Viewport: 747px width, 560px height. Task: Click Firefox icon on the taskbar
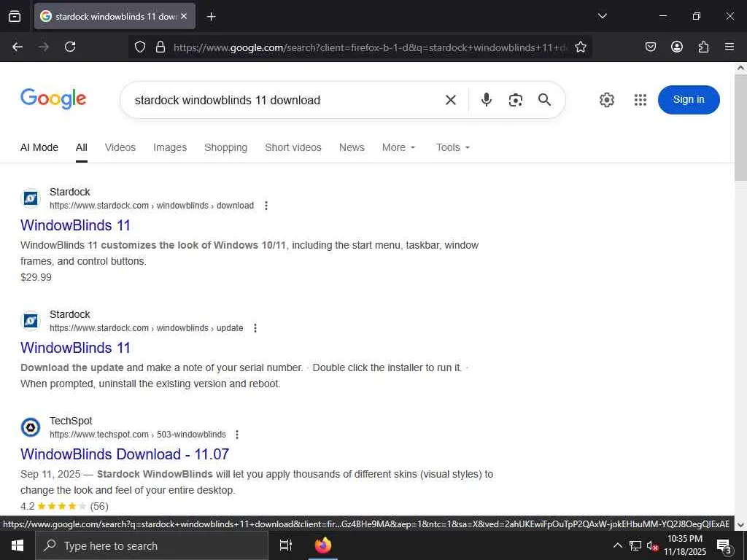[323, 545]
